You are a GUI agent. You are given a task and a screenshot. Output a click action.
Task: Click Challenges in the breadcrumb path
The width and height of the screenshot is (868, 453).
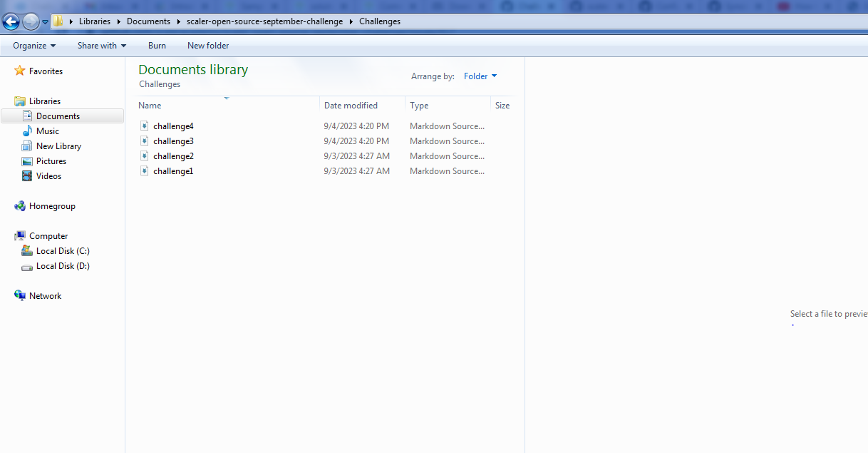pyautogui.click(x=379, y=21)
